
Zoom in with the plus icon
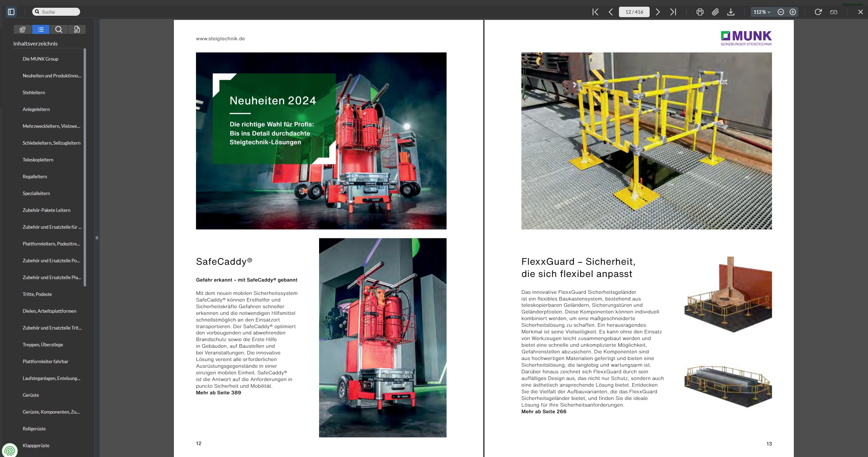click(x=793, y=12)
